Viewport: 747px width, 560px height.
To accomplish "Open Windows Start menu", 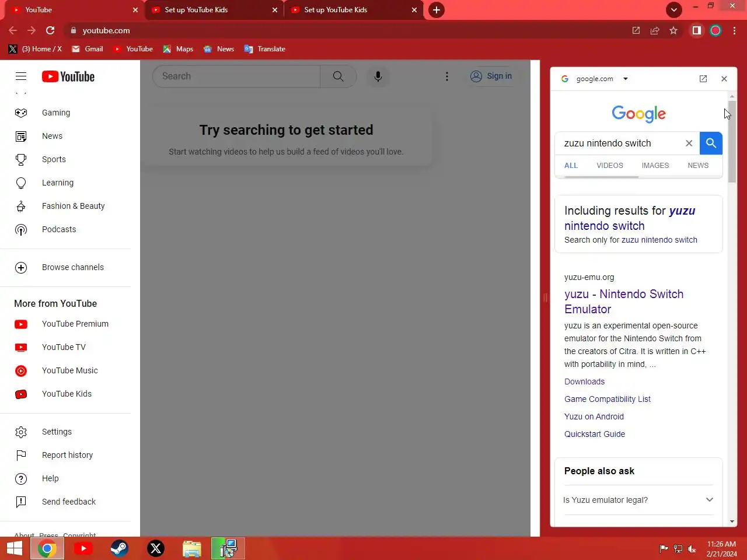I will point(15,548).
